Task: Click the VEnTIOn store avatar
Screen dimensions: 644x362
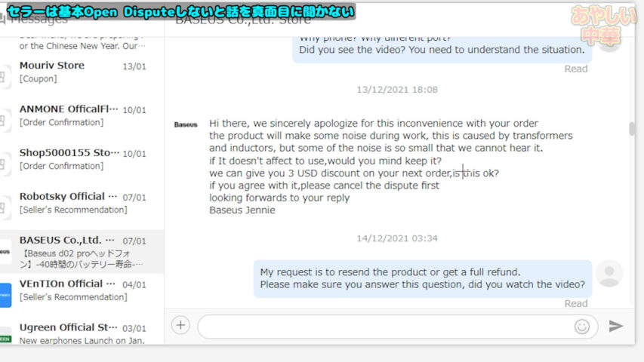Action: click(x=5, y=295)
